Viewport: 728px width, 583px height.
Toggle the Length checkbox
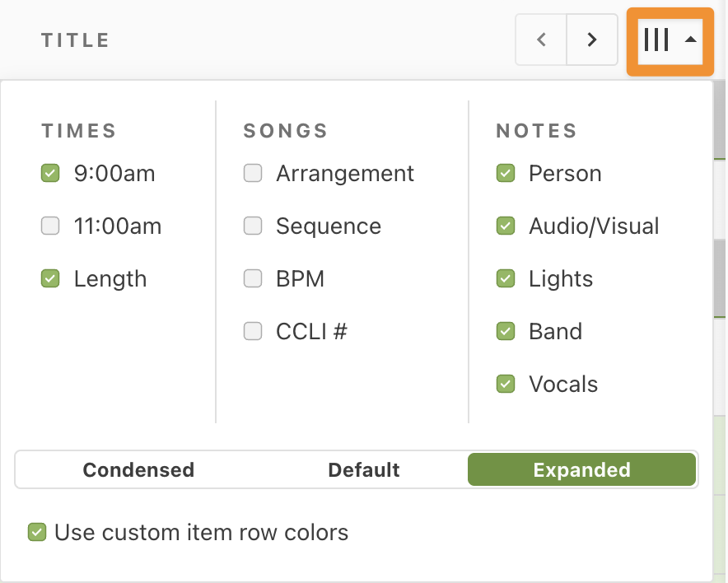[x=50, y=278]
